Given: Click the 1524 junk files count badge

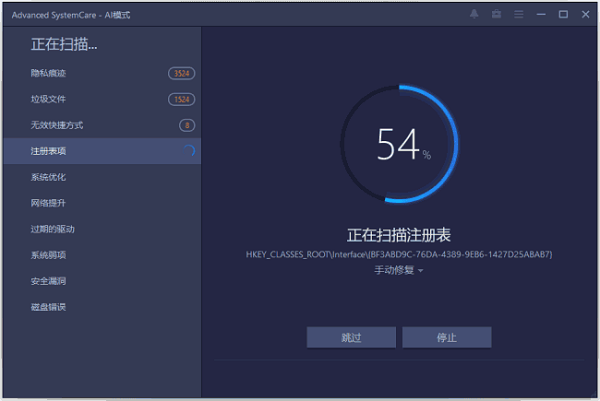Looking at the screenshot, I should pos(181,99).
